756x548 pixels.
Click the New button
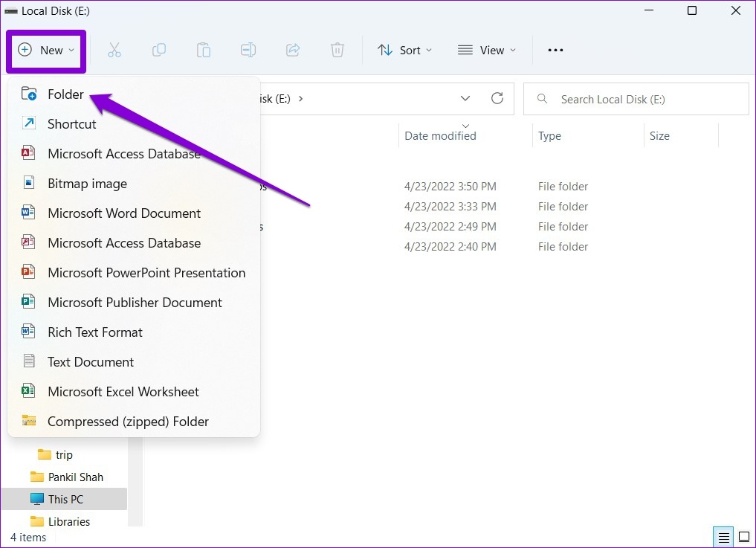click(x=46, y=50)
